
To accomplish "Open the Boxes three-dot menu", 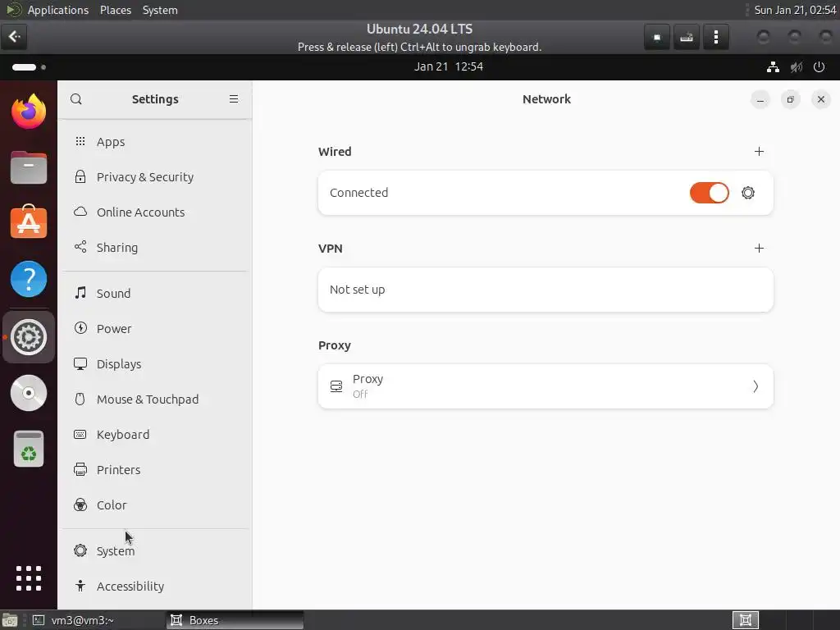I will pos(715,37).
